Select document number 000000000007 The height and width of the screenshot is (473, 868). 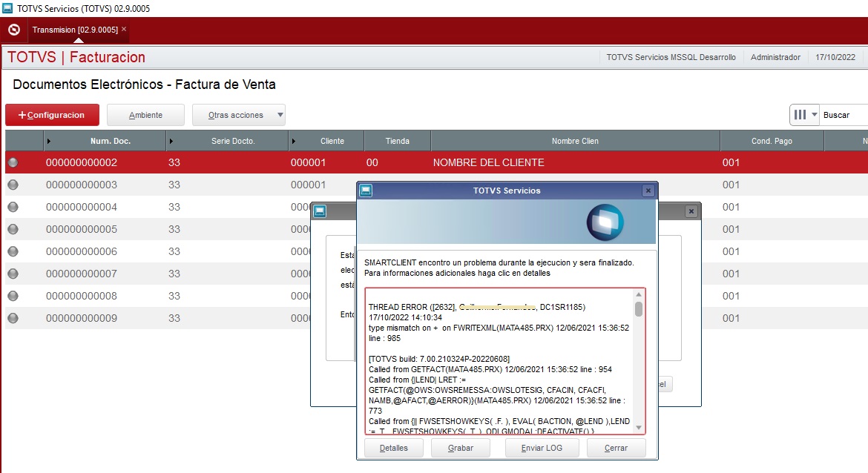click(x=82, y=274)
